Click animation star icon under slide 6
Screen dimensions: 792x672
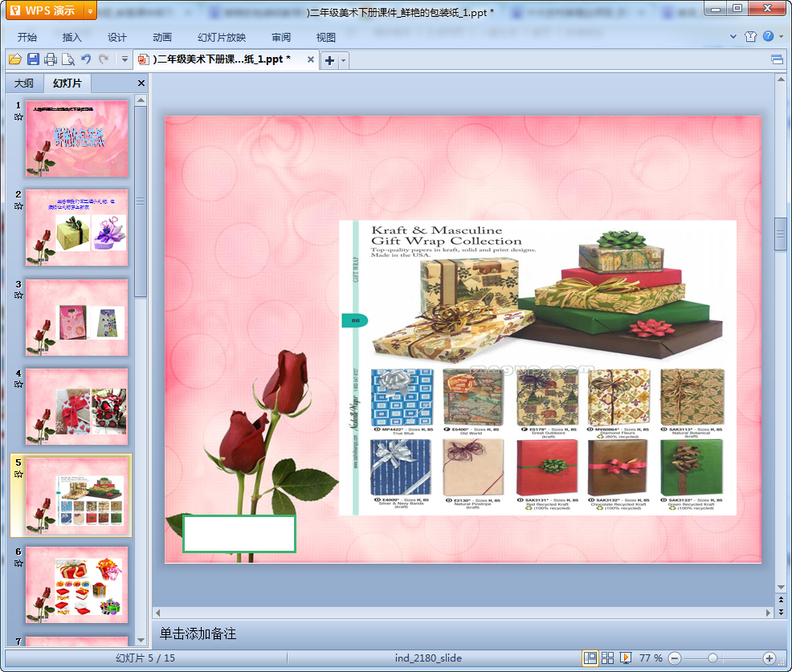[x=18, y=563]
